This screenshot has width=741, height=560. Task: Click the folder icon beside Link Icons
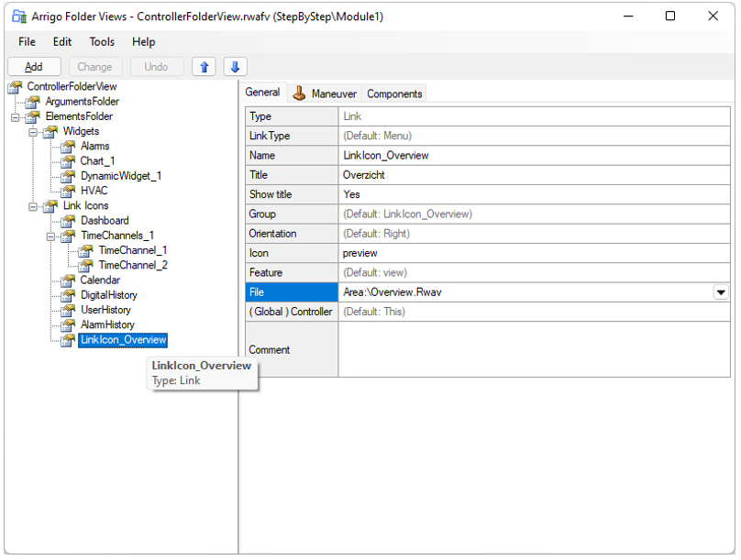[50, 206]
